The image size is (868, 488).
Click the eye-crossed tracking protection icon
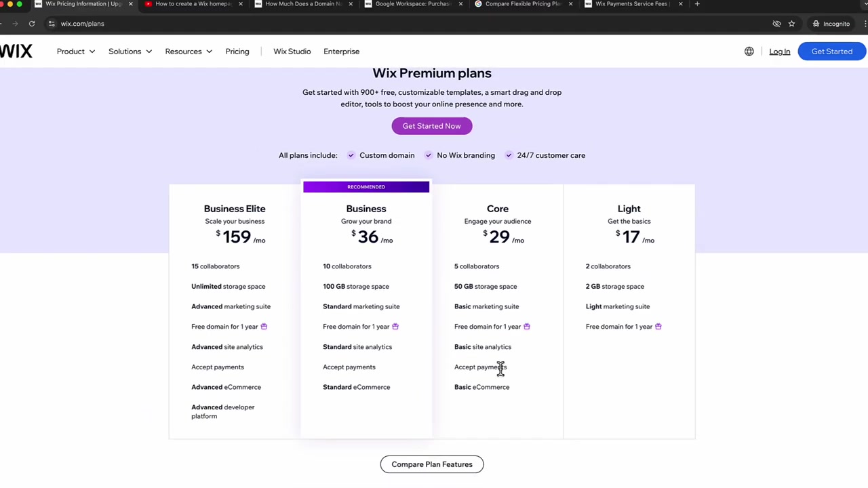click(x=776, y=24)
